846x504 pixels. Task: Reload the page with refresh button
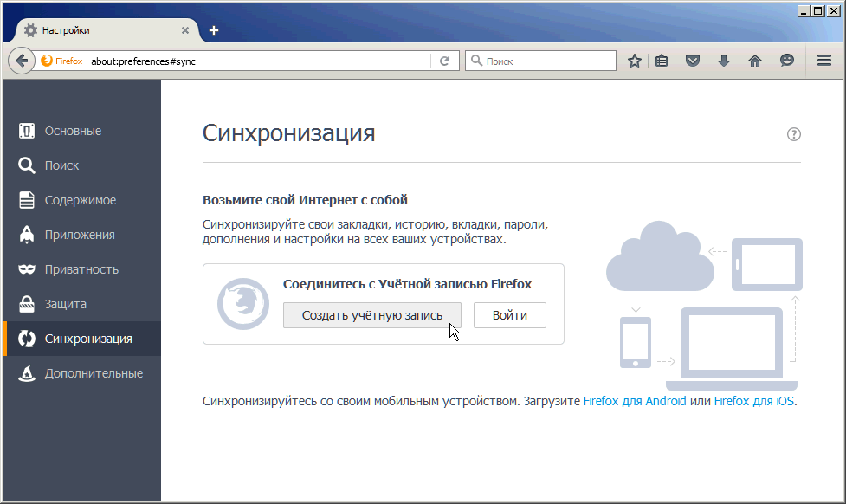click(444, 61)
